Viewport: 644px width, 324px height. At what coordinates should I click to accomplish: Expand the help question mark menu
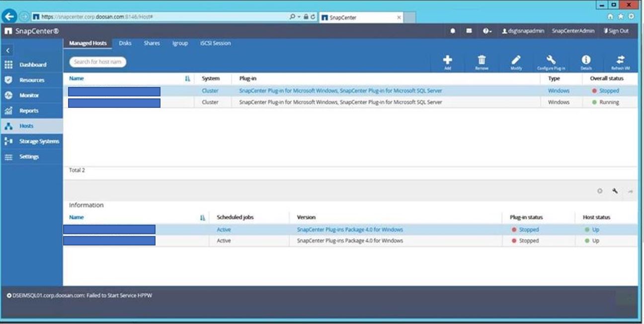(486, 31)
